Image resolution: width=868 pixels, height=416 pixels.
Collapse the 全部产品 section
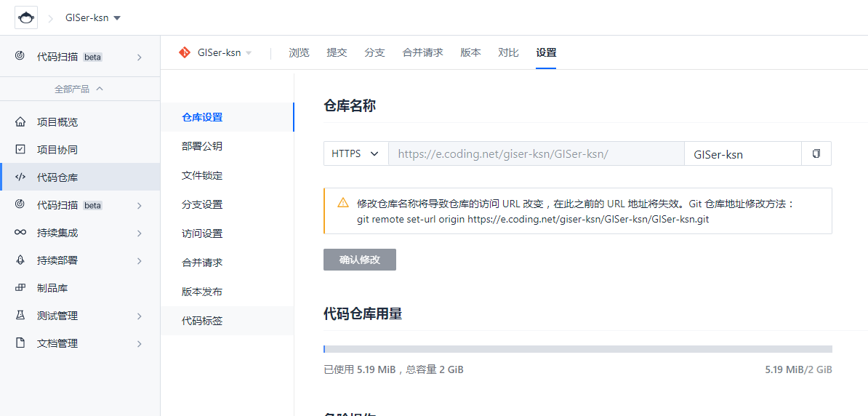point(79,89)
